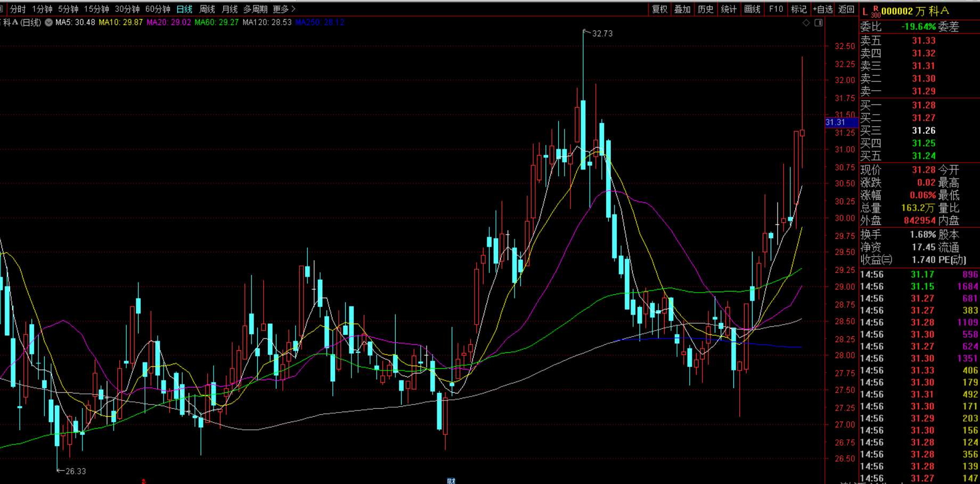Viewport: 980px width, 484px height.
Task: Open the 历史 history button
Action: coord(706,9)
